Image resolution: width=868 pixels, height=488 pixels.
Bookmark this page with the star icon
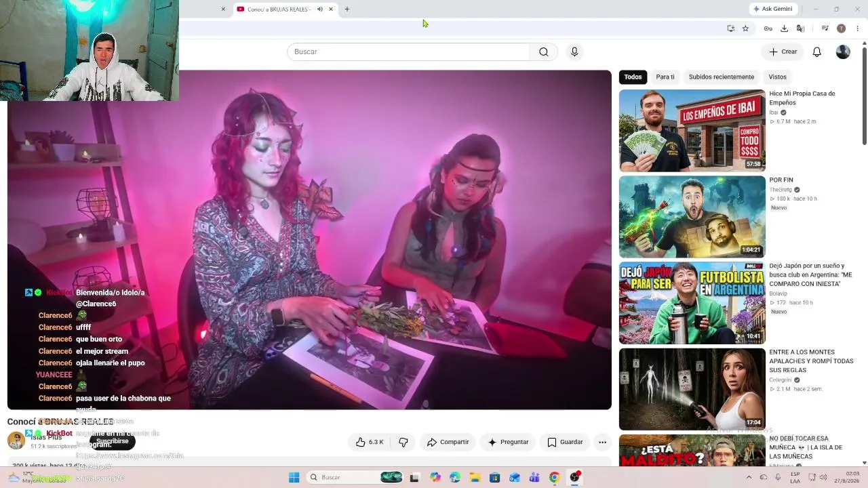pyautogui.click(x=745, y=28)
